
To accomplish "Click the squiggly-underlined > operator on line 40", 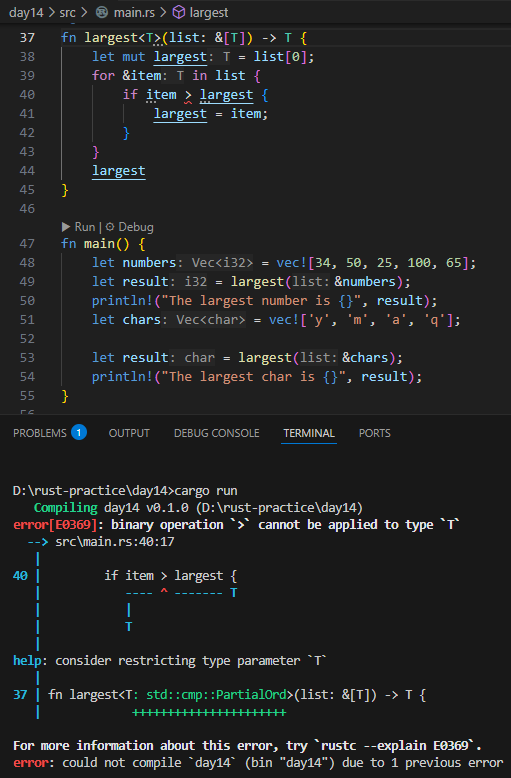I will [188, 96].
